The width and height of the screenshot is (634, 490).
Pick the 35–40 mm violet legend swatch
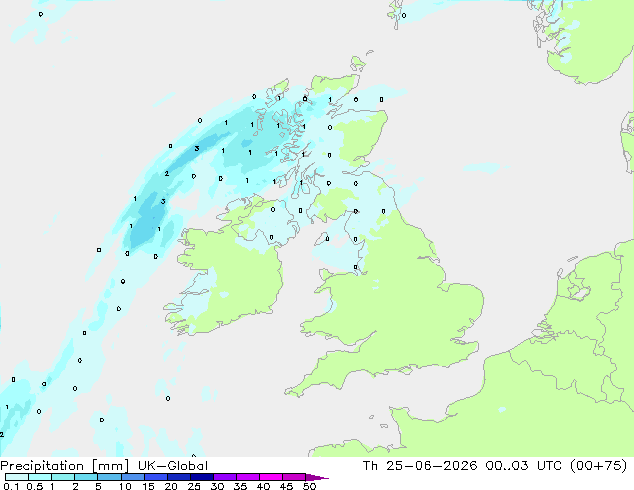pyautogui.click(x=248, y=477)
